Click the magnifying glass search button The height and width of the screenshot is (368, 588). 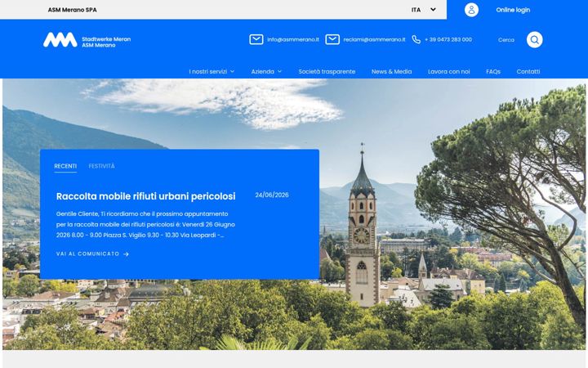pyautogui.click(x=534, y=40)
